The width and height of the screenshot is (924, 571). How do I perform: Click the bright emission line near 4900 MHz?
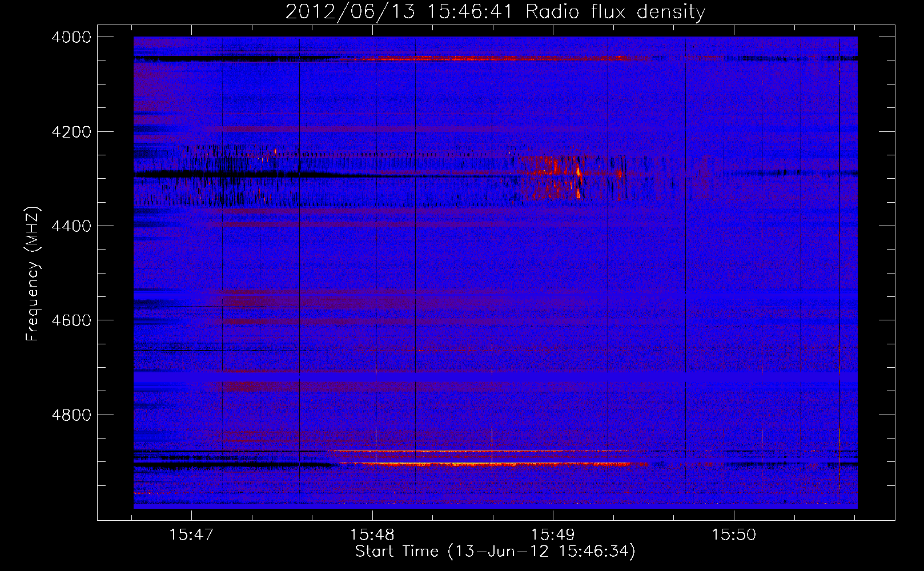485,464
